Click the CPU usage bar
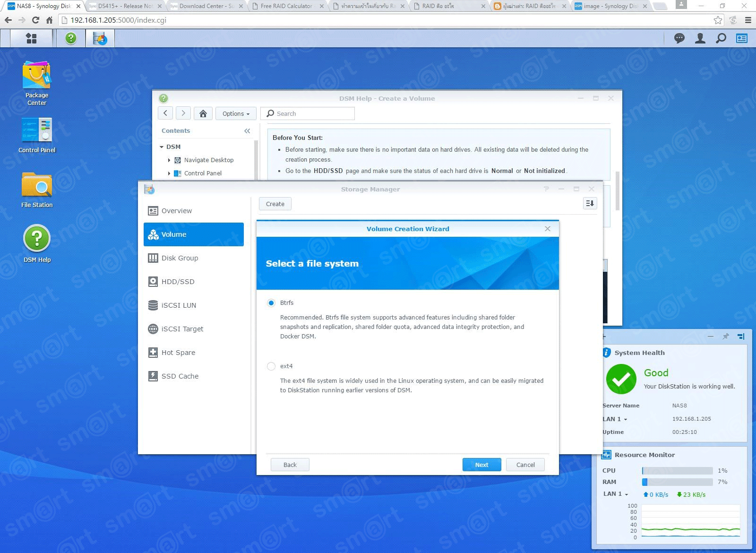This screenshot has width=756, height=553. coord(677,471)
